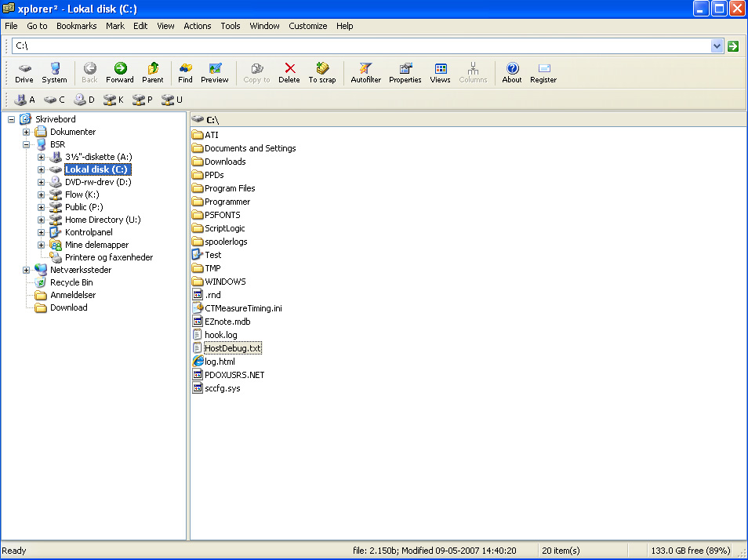Select the Program Files folder
This screenshot has width=748, height=560.
[229, 188]
